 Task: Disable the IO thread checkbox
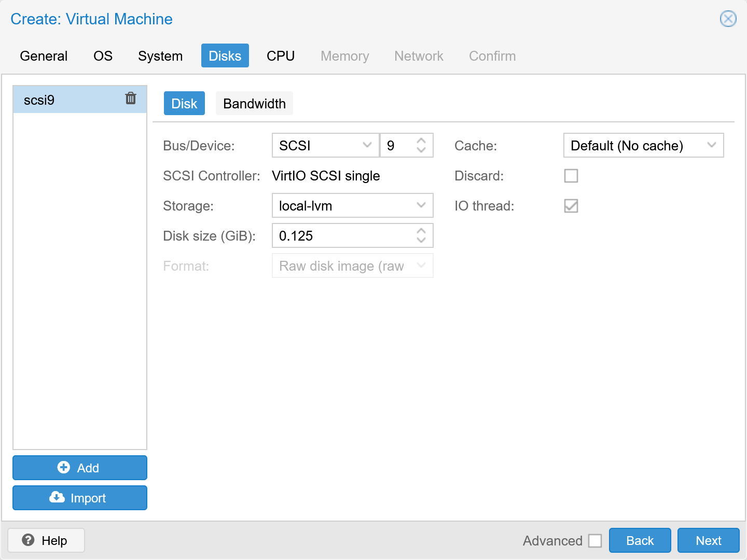coord(571,206)
